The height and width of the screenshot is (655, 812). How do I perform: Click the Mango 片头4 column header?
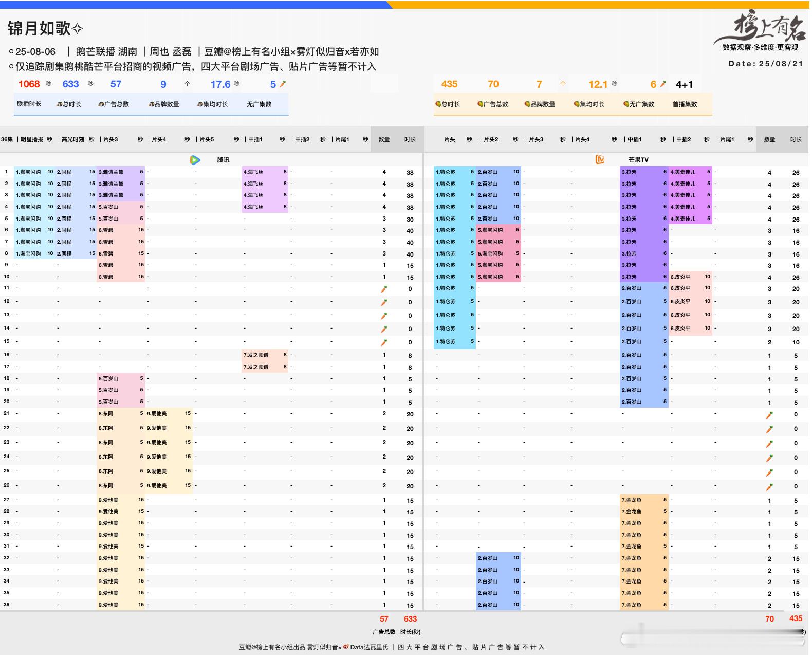coord(582,139)
